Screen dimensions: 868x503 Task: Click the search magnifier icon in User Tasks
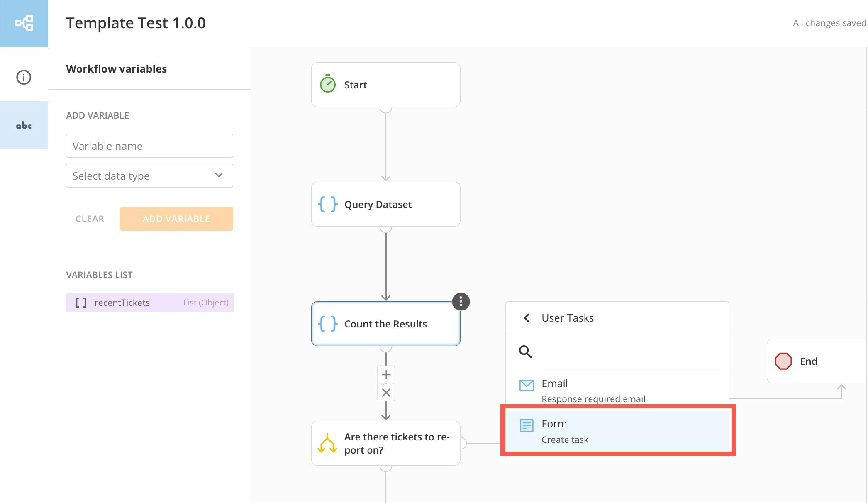tap(525, 352)
